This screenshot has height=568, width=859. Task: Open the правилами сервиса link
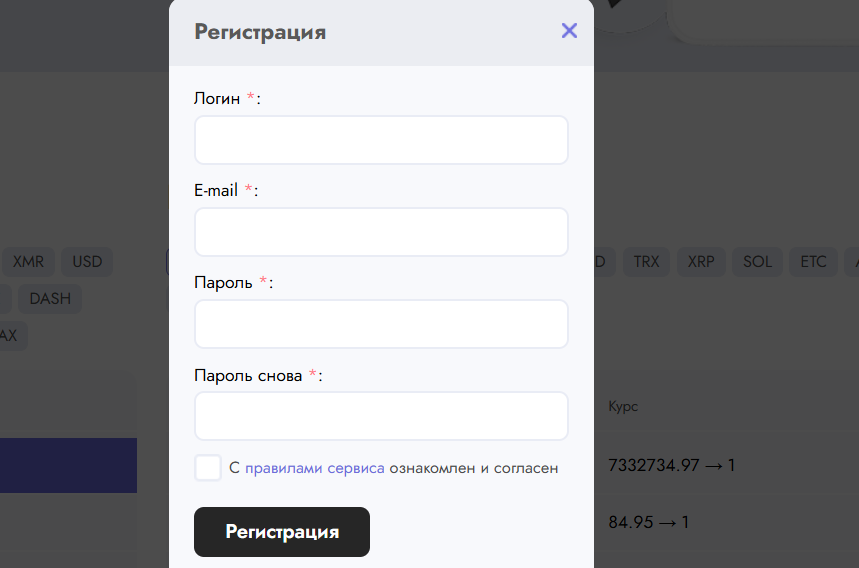tap(314, 468)
